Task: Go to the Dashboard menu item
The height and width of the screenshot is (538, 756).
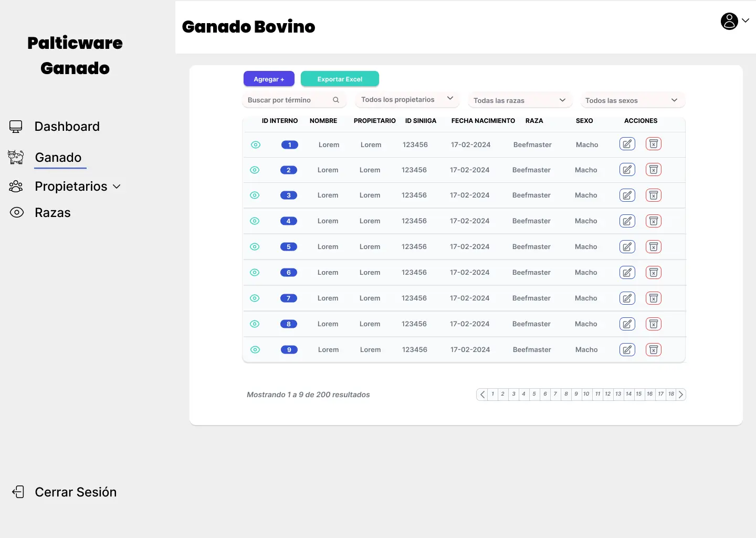Action: (x=67, y=126)
